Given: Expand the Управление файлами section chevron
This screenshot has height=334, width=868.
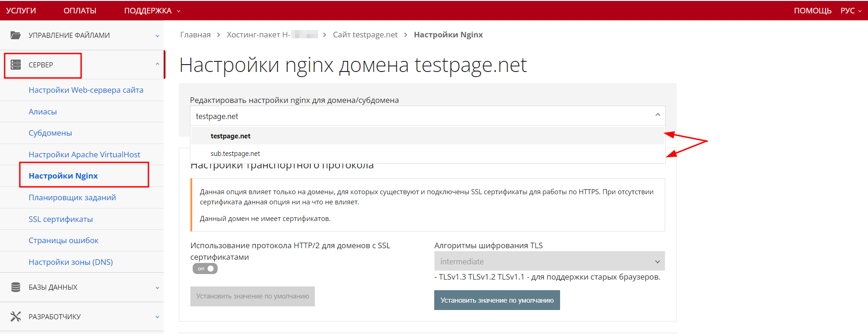Looking at the screenshot, I should click(x=157, y=36).
